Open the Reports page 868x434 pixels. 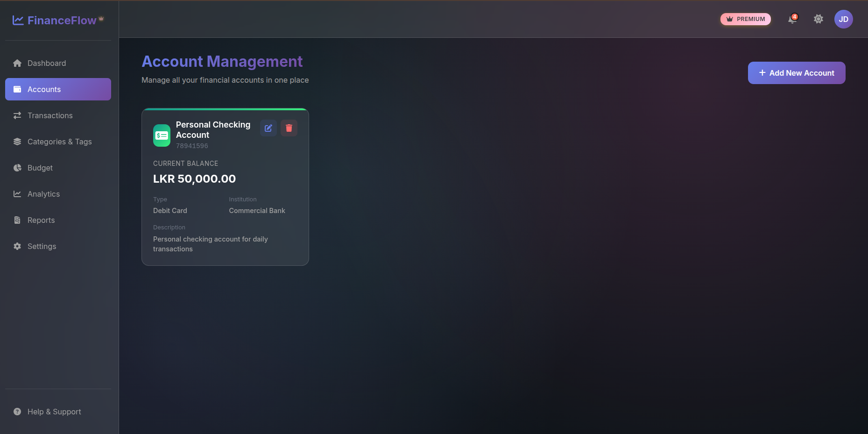click(x=41, y=220)
